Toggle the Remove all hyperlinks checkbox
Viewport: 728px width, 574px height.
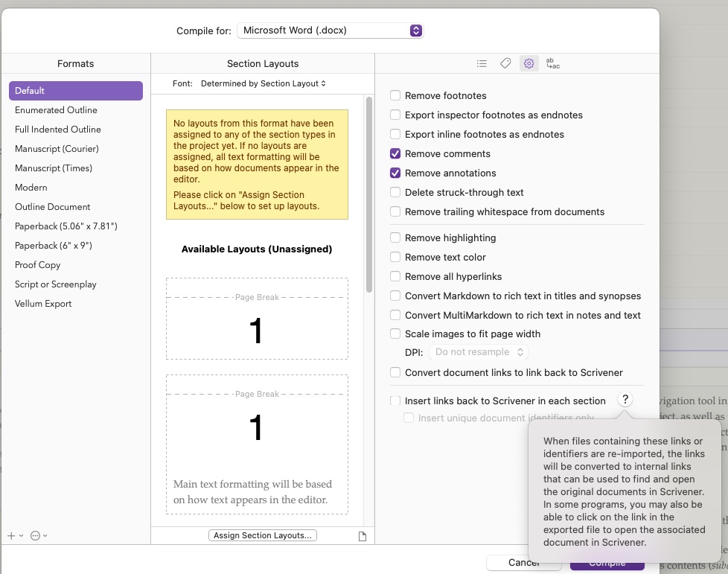pos(395,276)
